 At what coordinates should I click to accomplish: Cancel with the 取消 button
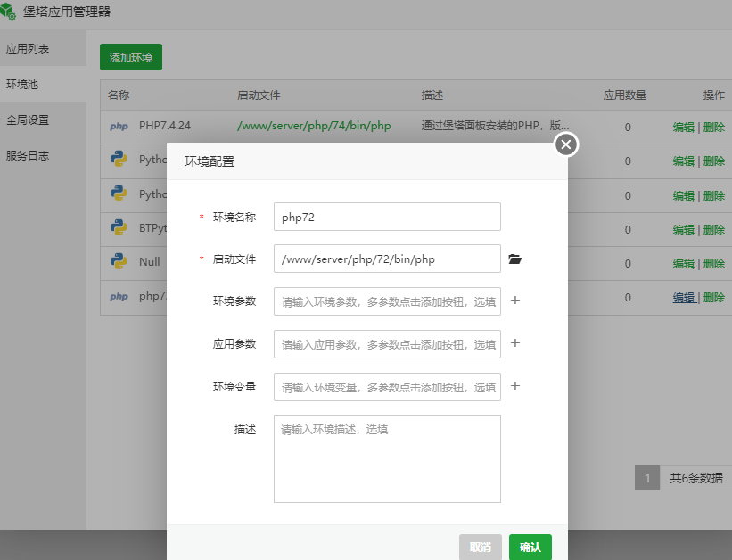point(481,547)
